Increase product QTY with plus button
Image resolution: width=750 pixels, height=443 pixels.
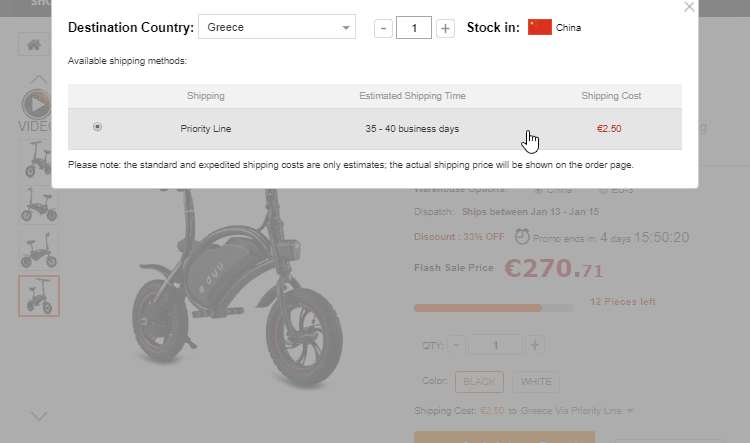535,345
